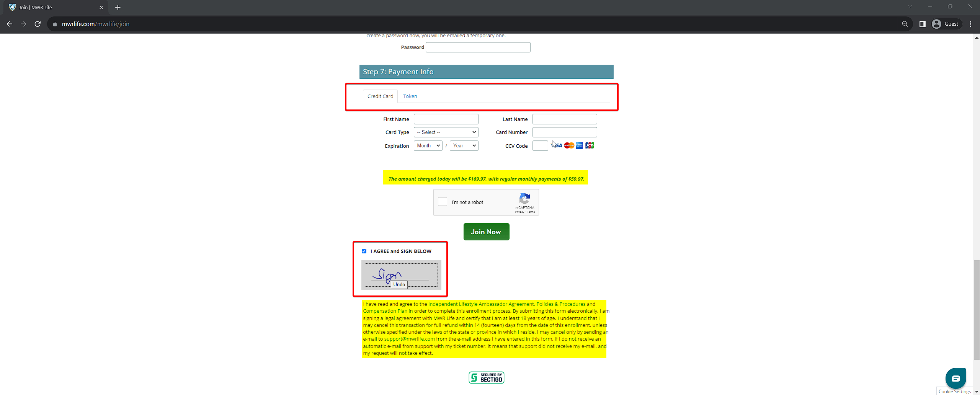Click the amount charged today notice
Screen dimensions: 980x395
coord(485,178)
